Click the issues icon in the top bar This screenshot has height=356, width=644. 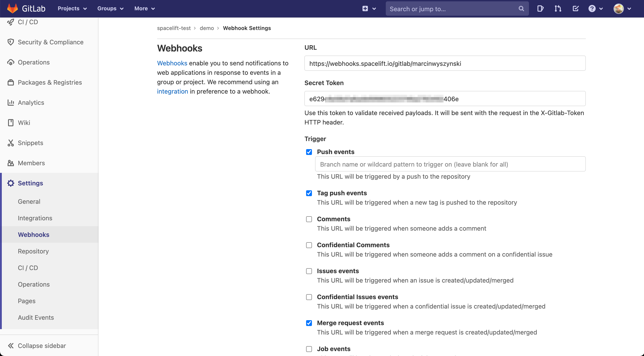tap(540, 8)
